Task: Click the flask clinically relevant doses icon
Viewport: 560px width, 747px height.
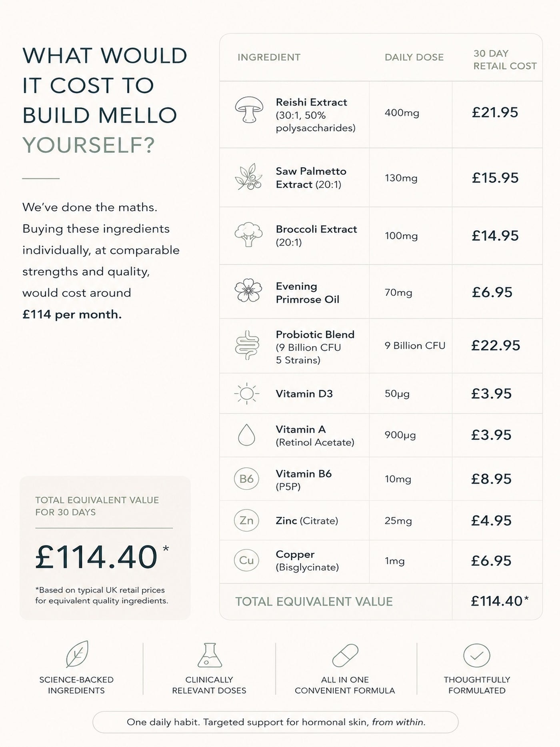Action: [210, 655]
